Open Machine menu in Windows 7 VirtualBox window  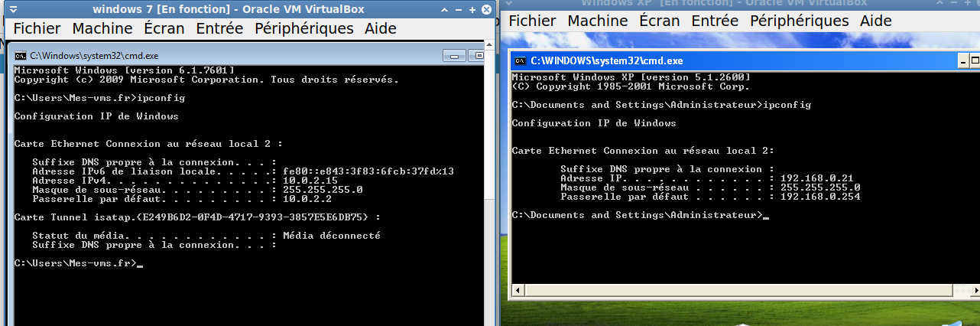click(x=102, y=28)
